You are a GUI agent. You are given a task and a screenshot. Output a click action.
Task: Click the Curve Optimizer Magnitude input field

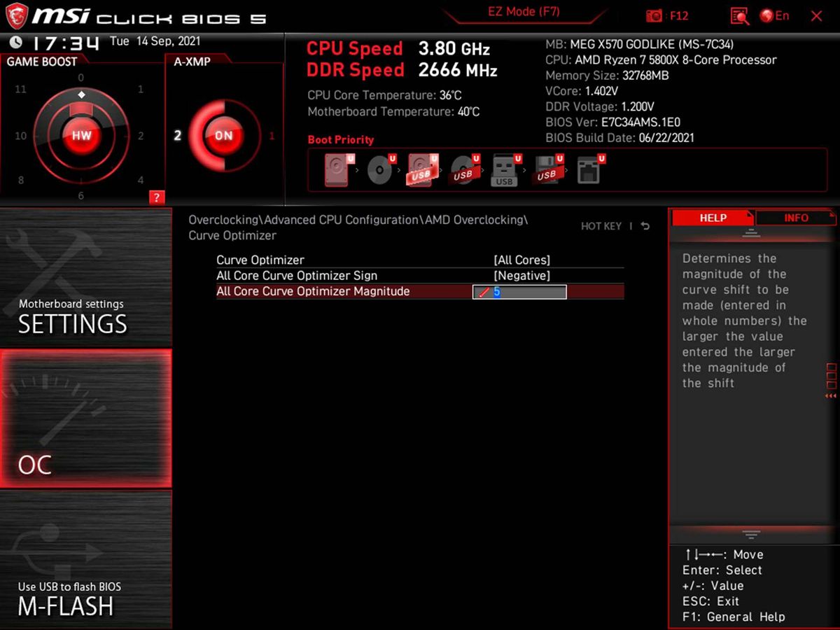coord(519,292)
